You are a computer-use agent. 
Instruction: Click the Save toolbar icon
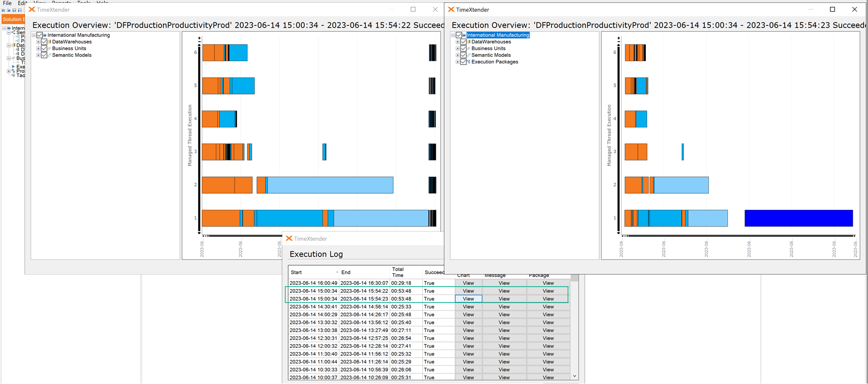point(14,10)
